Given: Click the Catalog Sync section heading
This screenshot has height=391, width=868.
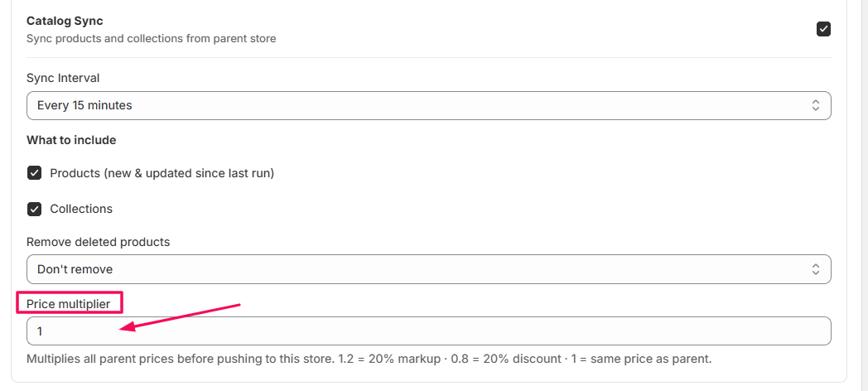Looking at the screenshot, I should [x=65, y=21].
